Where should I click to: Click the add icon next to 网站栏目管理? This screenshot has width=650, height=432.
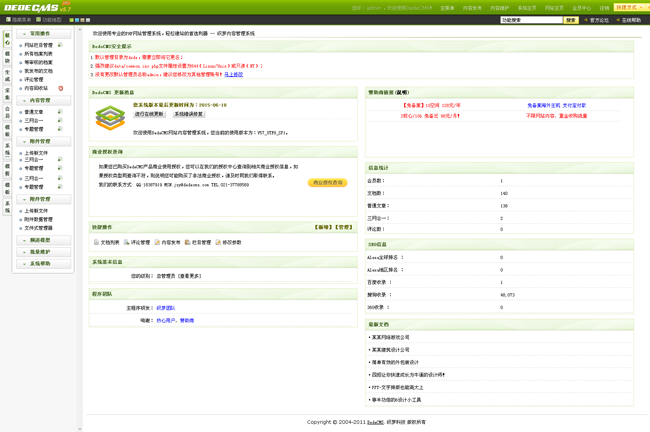pyautogui.click(x=60, y=45)
